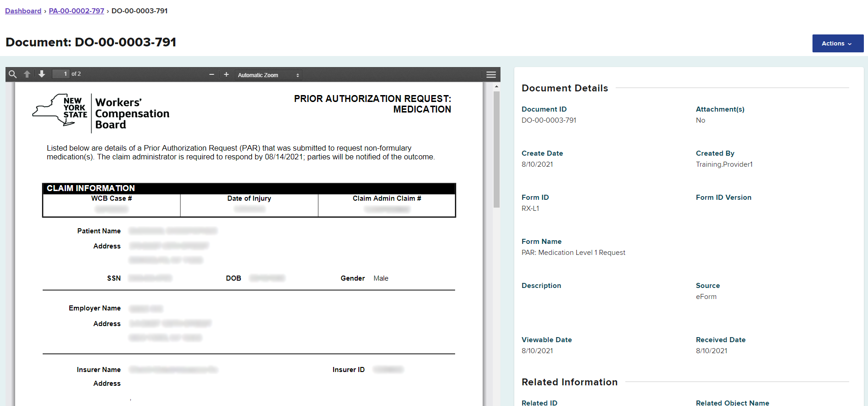The image size is (868, 406).
Task: Zoom in using the plus icon
Action: pyautogui.click(x=226, y=75)
